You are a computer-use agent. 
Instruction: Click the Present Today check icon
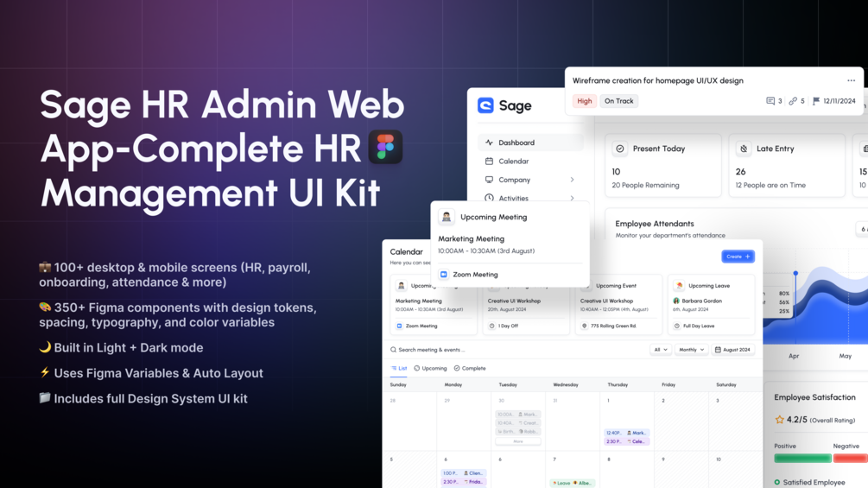tap(620, 149)
